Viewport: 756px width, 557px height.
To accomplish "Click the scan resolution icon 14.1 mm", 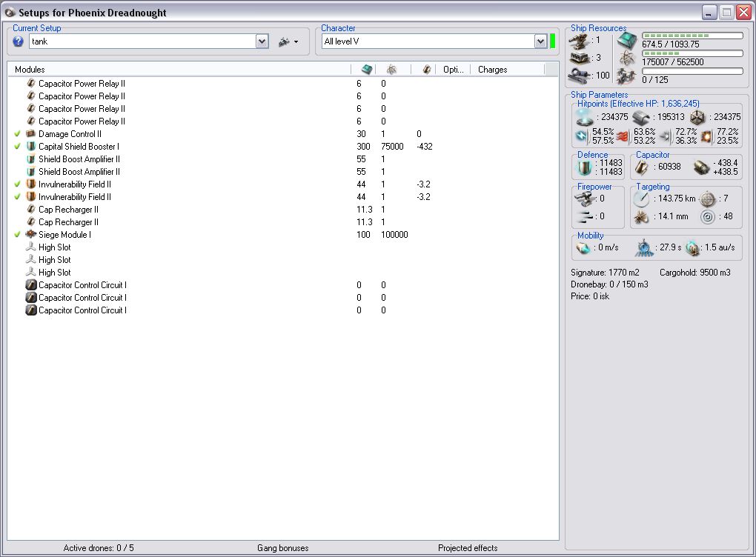I will [x=641, y=217].
